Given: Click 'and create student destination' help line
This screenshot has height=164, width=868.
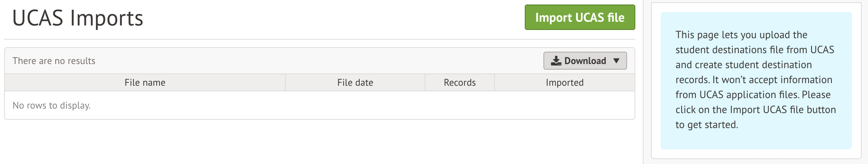Looking at the screenshot, I should tap(743, 65).
